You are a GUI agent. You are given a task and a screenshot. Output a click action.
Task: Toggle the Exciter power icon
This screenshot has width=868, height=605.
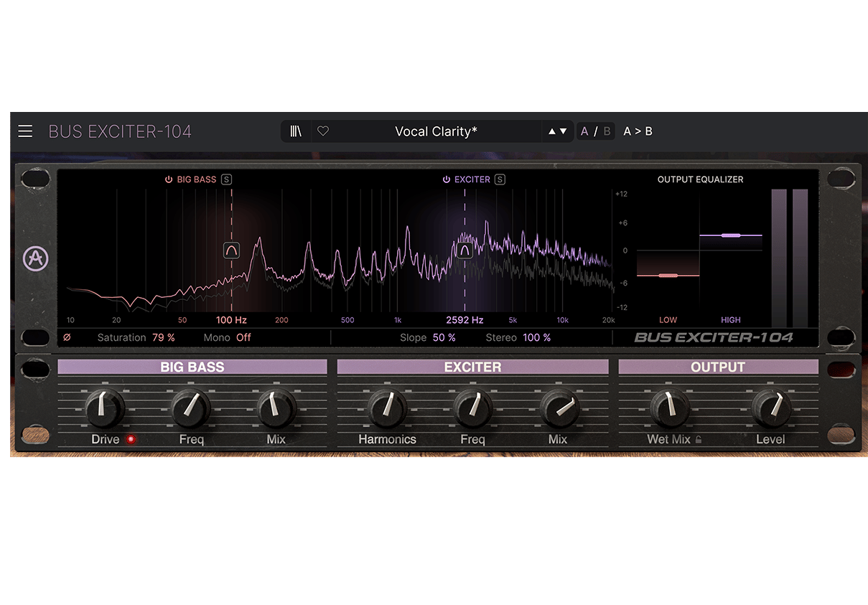(x=447, y=179)
